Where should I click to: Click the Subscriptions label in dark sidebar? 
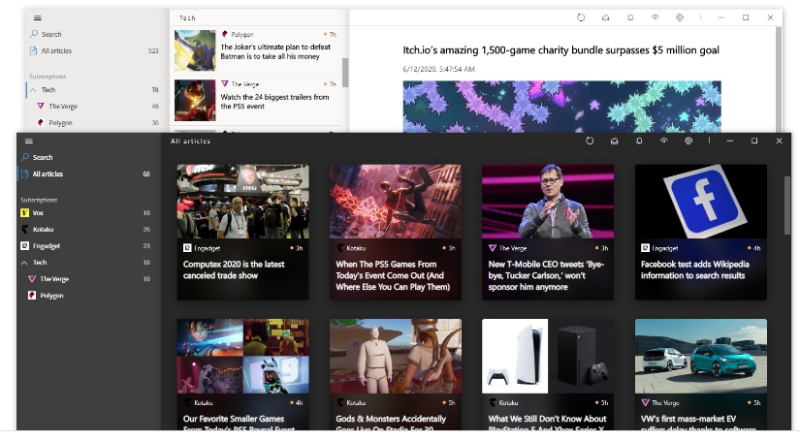coord(39,200)
